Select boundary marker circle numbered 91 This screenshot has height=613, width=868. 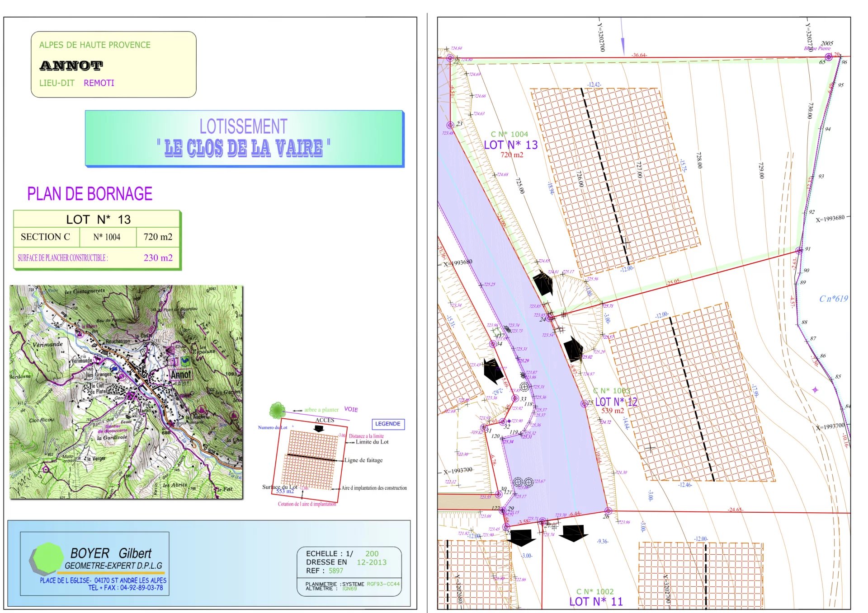[x=799, y=250]
